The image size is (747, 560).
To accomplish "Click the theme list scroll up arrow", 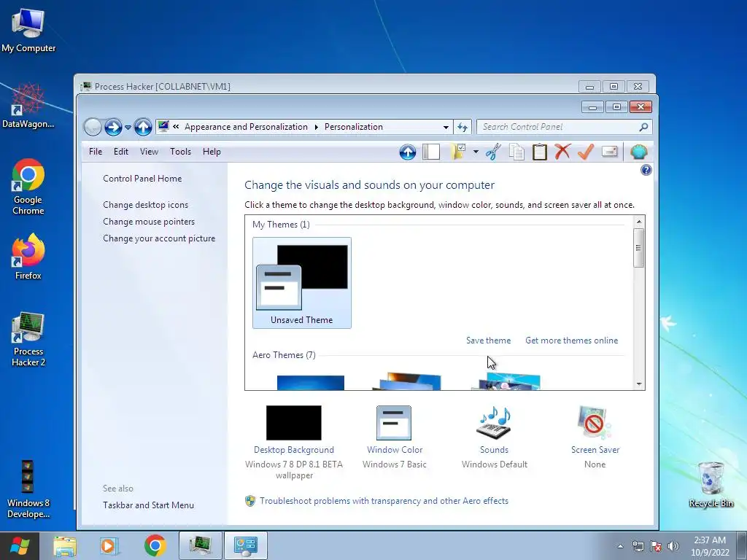I will tap(639, 222).
